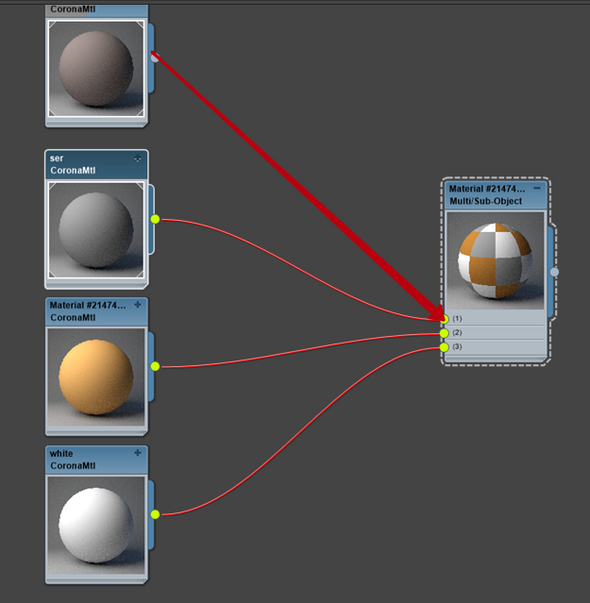Expand the white CoronaMtl node

(x=138, y=453)
